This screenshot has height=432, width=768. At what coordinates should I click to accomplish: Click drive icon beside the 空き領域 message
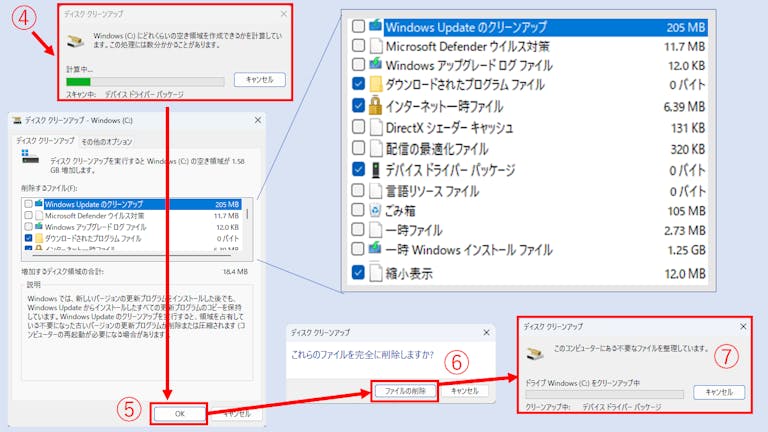click(x=30, y=157)
